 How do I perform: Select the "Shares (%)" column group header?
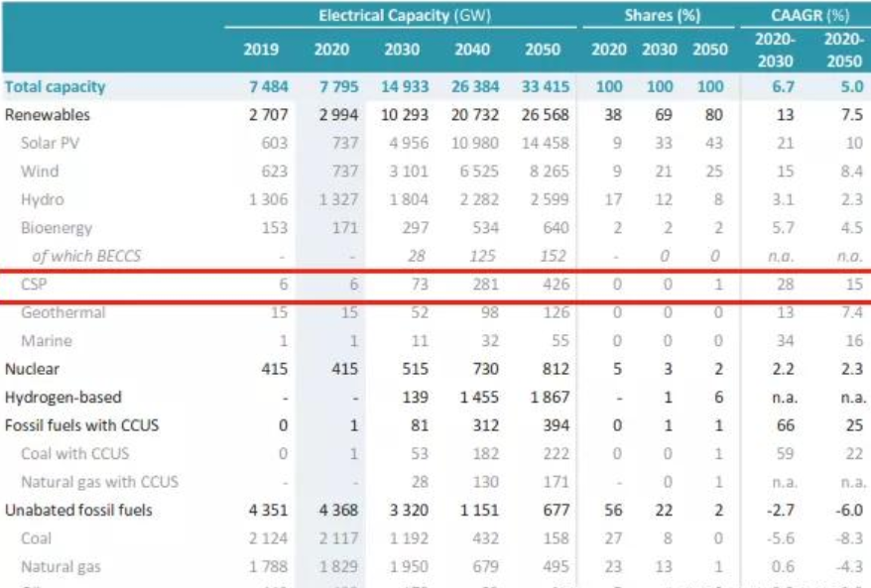(x=659, y=16)
